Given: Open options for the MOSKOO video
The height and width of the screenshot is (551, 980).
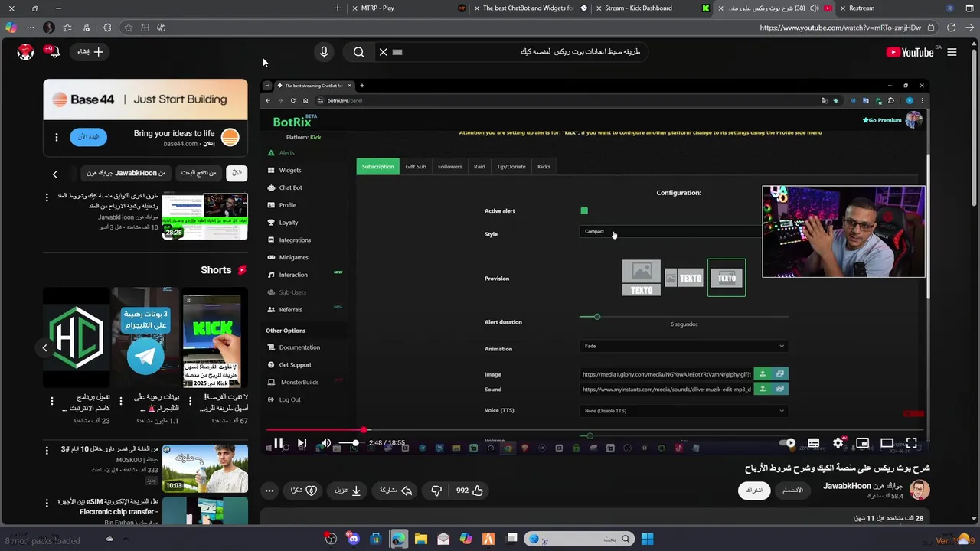Looking at the screenshot, I should (x=47, y=450).
